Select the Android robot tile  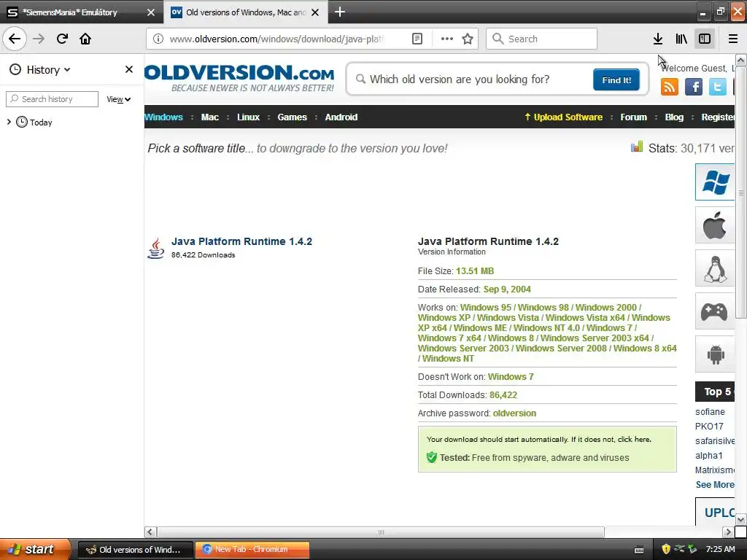point(715,354)
